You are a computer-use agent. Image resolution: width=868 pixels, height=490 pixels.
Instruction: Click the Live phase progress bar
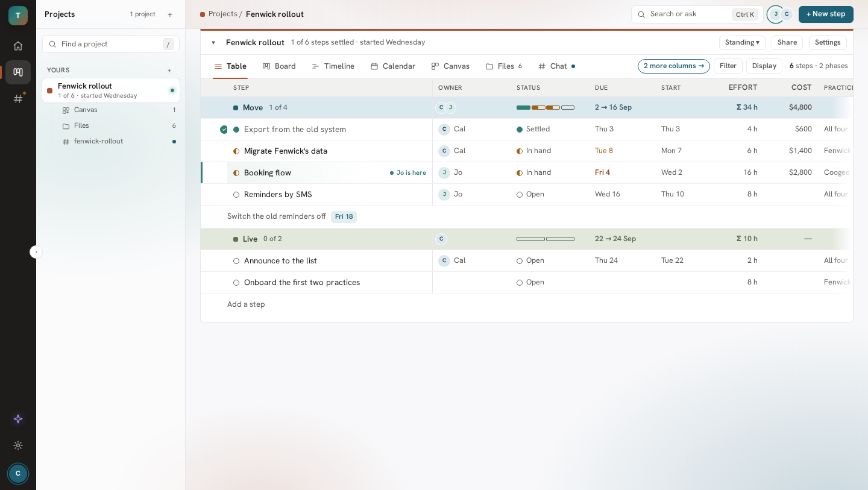pos(546,239)
